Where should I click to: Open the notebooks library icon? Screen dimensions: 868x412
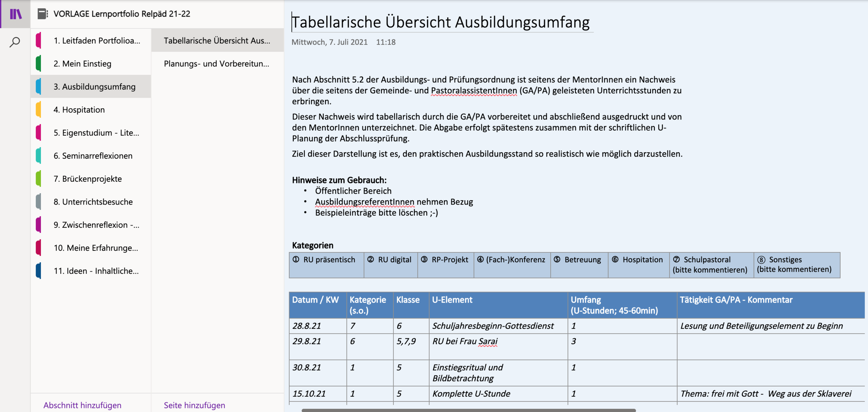pos(15,14)
